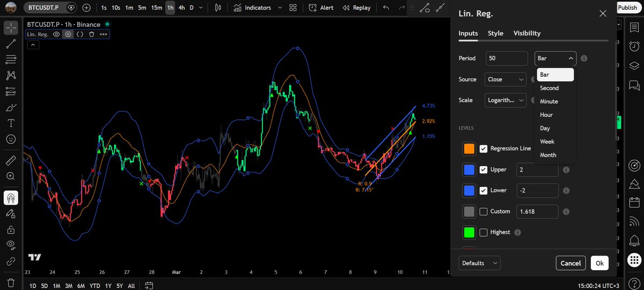Open the object tree layers icon
Image resolution: width=644 pixels, height=290 pixels.
point(634,65)
